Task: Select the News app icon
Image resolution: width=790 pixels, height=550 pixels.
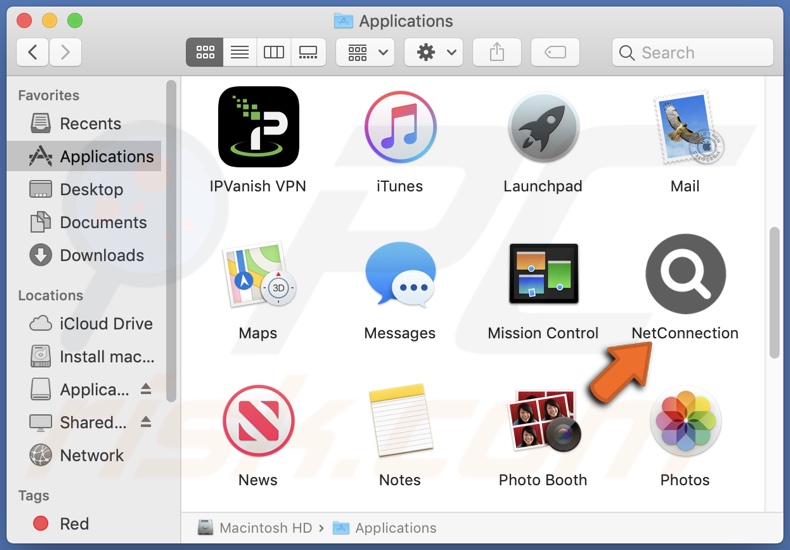Action: click(258, 421)
